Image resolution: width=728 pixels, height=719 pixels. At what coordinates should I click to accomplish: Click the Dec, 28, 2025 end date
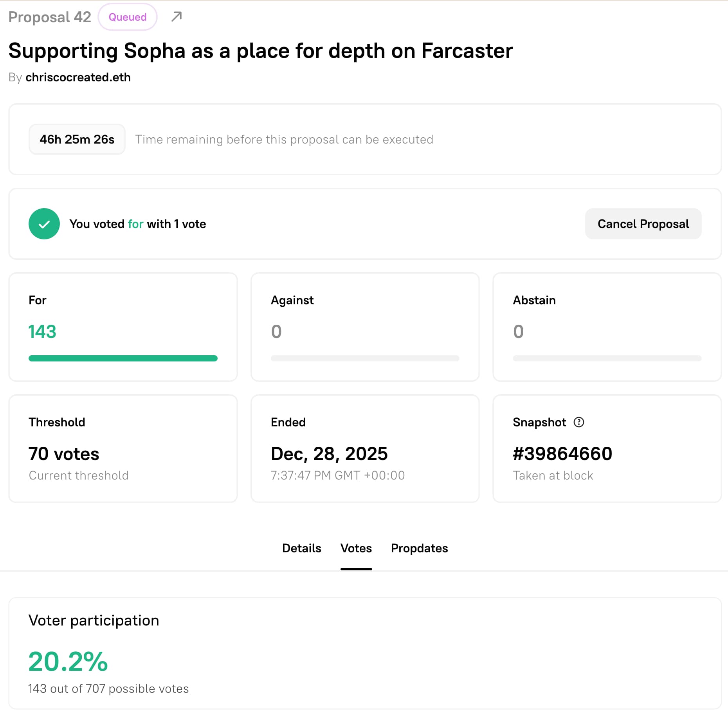point(329,454)
